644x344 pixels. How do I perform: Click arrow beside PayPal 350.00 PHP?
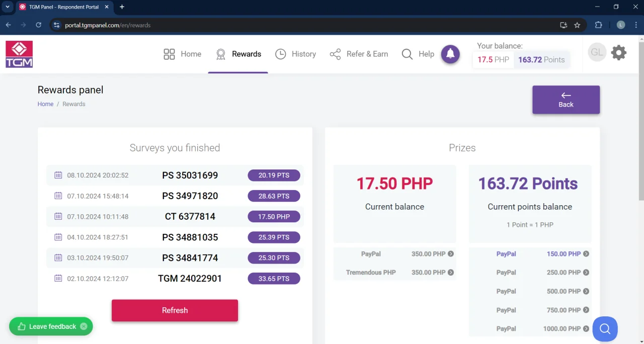pos(451,254)
